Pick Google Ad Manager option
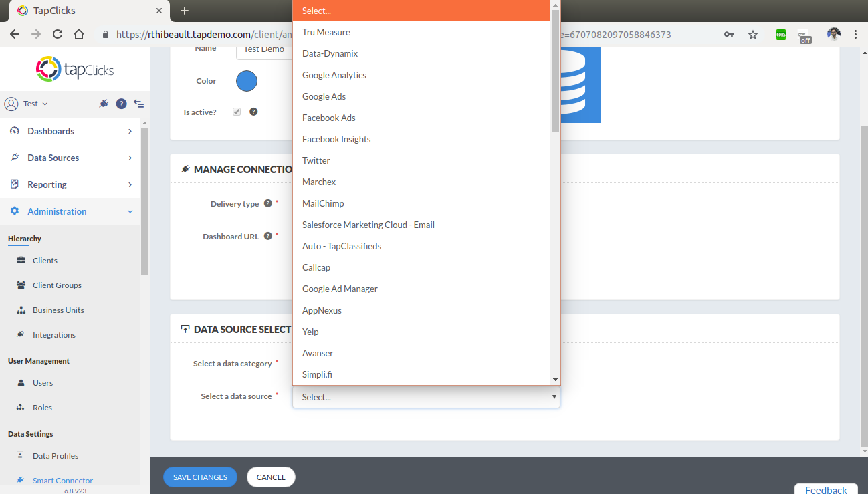This screenshot has height=494, width=868. coord(421,289)
